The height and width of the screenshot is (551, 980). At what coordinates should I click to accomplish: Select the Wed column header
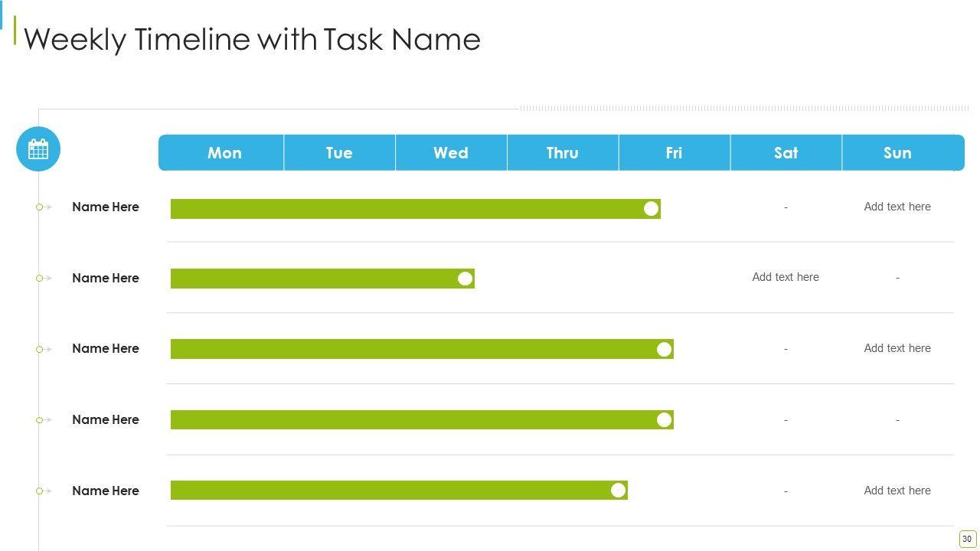[450, 153]
